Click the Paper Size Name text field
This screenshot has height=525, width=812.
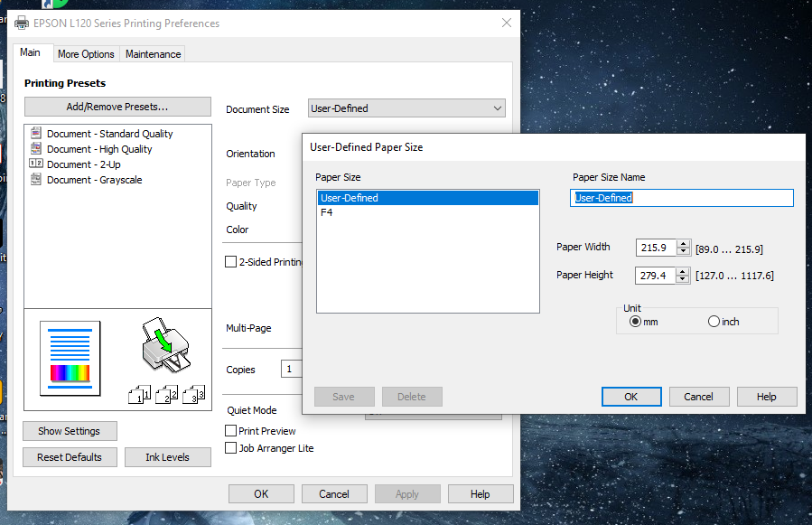point(682,198)
